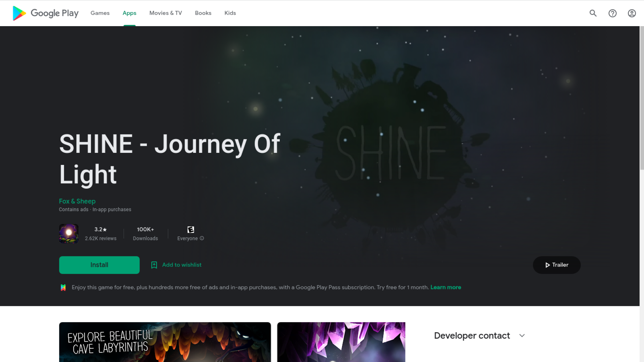This screenshot has width=644, height=362.
Task: Play the Trailer video
Action: click(557, 265)
